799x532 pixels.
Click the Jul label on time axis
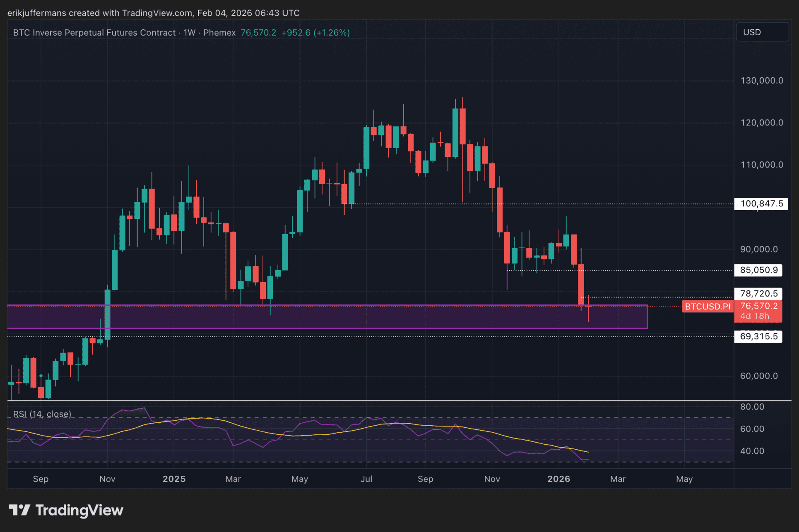click(366, 479)
